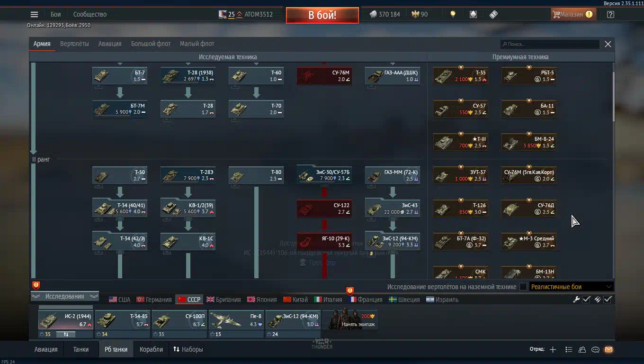Select the Т-70 tank card
The width and height of the screenshot is (644, 364).
point(256,109)
